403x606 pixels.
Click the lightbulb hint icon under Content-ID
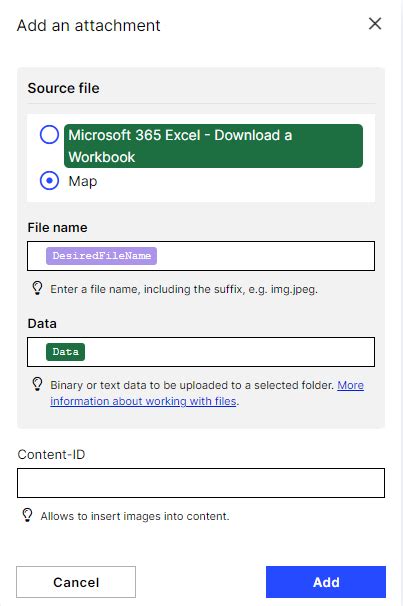click(27, 515)
